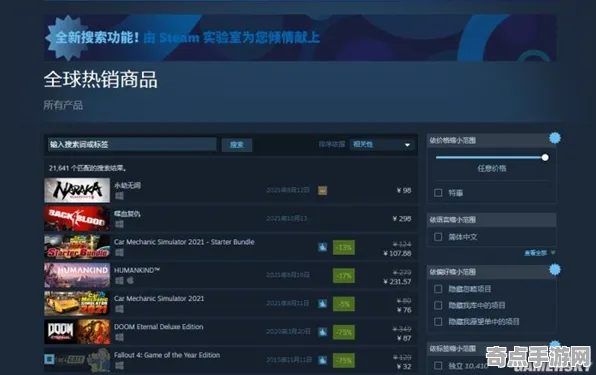Click the yellow badge icon in the Naraka row
Screen dimensions: 596x375
click(322, 190)
